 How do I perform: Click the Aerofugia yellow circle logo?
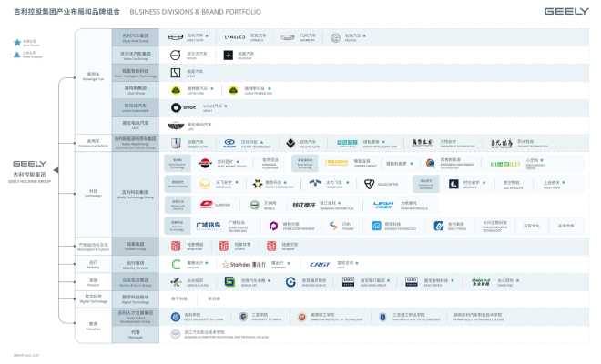click(205, 185)
